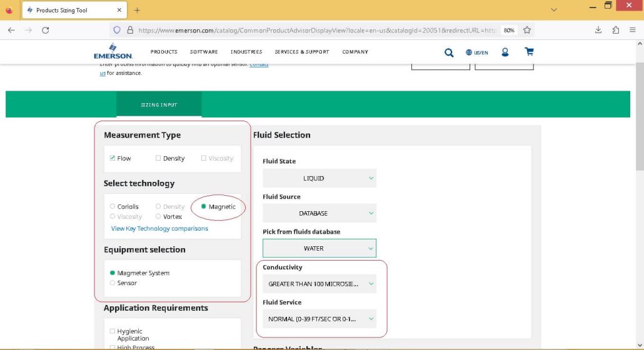Open the Fluid State LIQUID dropdown
The width and height of the screenshot is (644, 350).
[x=319, y=178]
